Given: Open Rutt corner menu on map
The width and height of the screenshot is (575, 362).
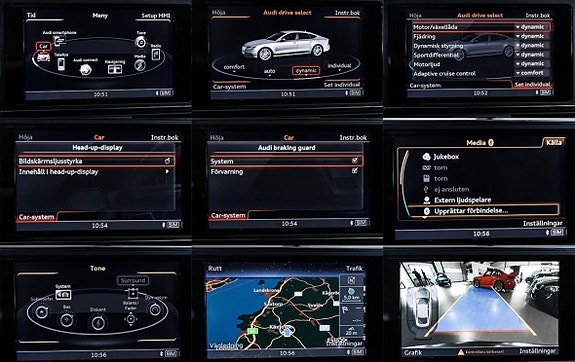Looking at the screenshot, I should pyautogui.click(x=215, y=268).
